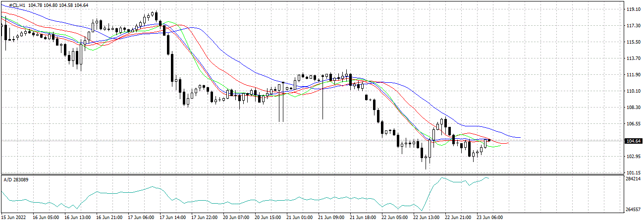Click the 15 Jun 2022 date label
644x223 pixels.
point(13,217)
